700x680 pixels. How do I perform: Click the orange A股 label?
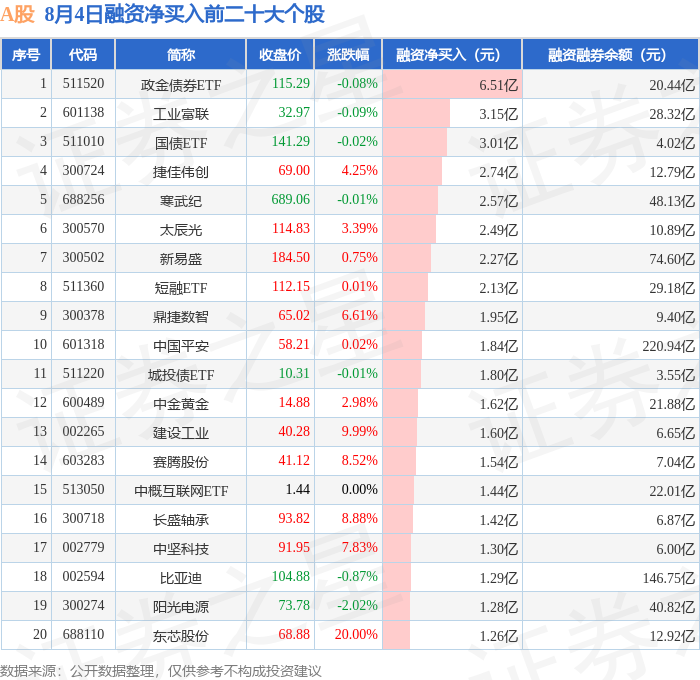point(17,14)
